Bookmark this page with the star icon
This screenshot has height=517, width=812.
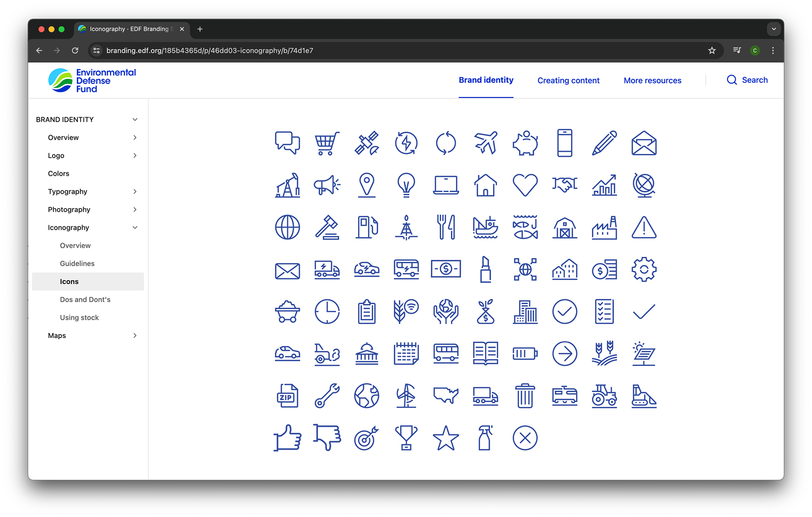coord(712,51)
